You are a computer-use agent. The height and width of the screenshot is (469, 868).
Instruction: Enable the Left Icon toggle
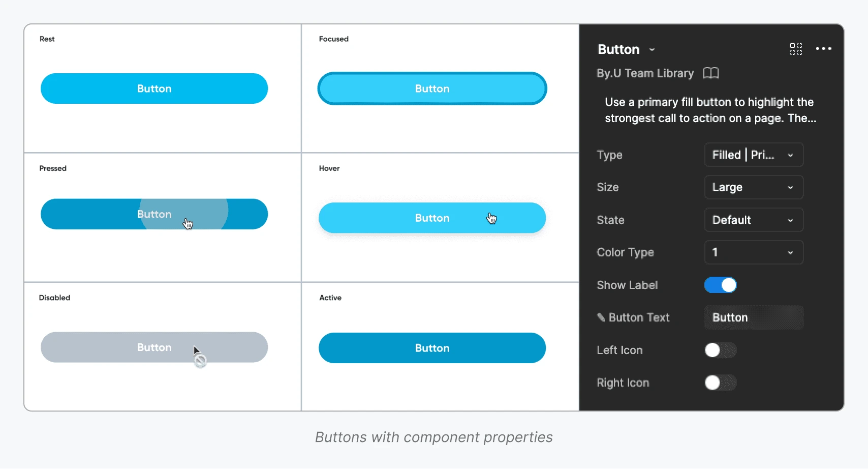[720, 350]
